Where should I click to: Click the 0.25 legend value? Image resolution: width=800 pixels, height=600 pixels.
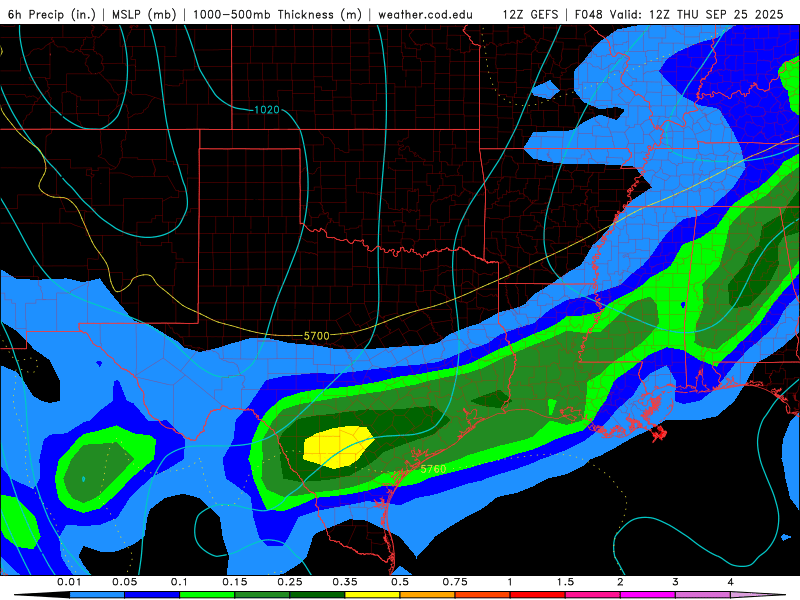tap(290, 582)
